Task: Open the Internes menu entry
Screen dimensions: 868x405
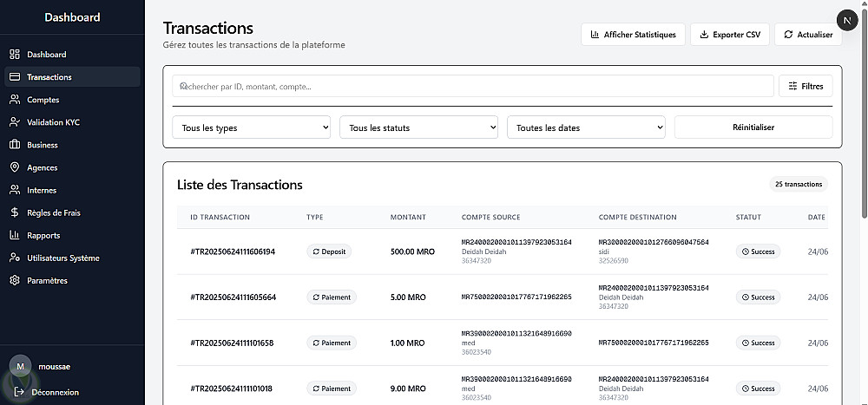Action: coord(42,190)
